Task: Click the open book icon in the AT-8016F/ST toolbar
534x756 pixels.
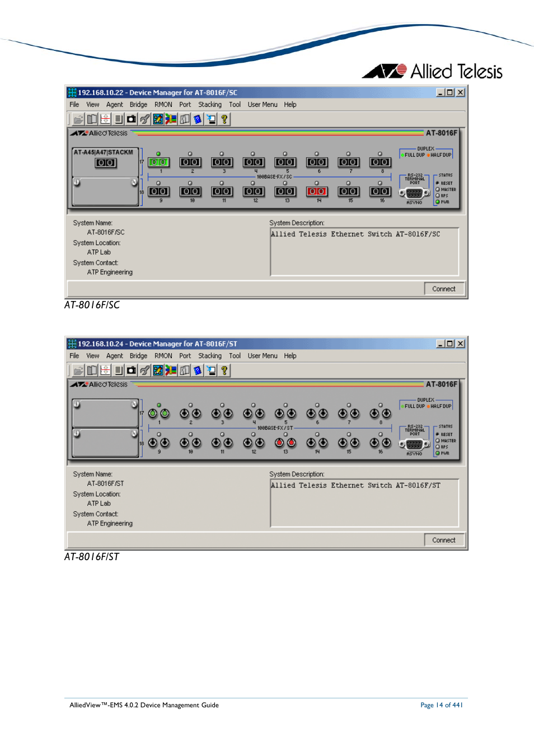Action: click(x=92, y=370)
